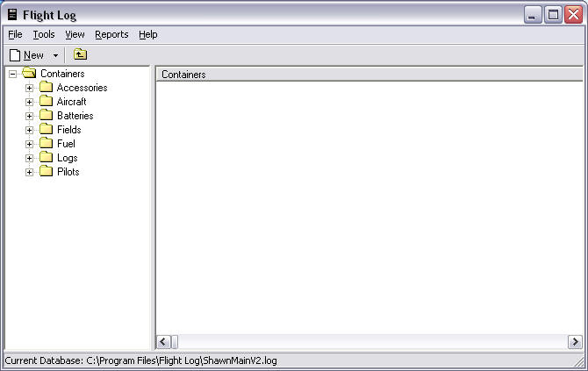
Task: Click the Aircraft folder icon
Action: click(x=47, y=102)
